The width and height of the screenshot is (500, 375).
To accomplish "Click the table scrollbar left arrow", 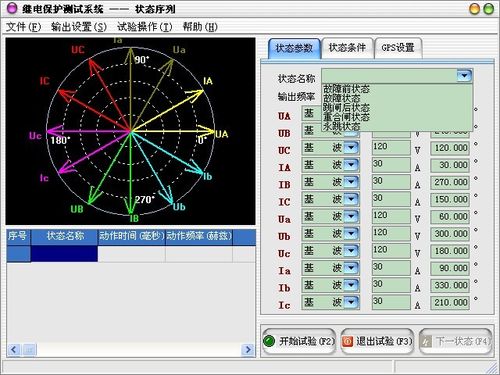I will tap(14, 350).
